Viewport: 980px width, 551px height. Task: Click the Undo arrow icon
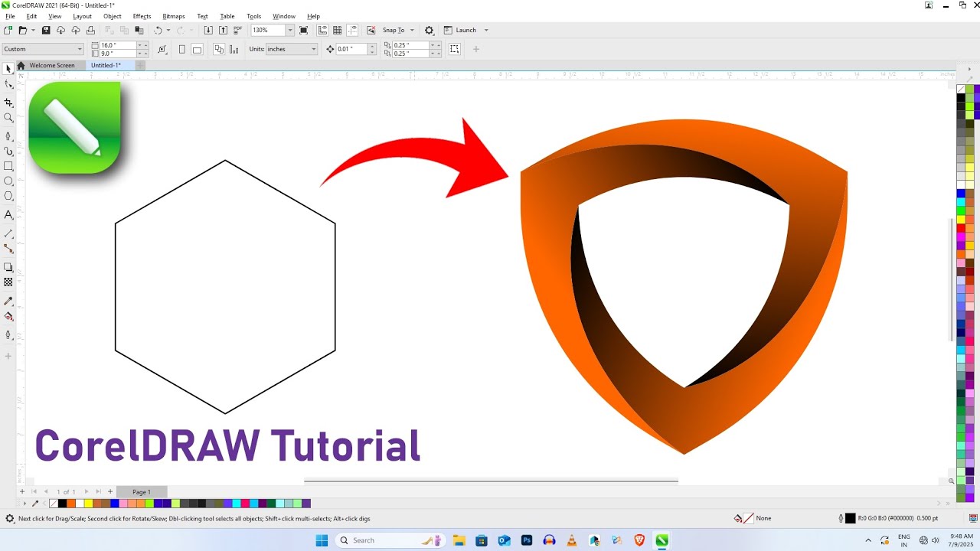click(158, 30)
